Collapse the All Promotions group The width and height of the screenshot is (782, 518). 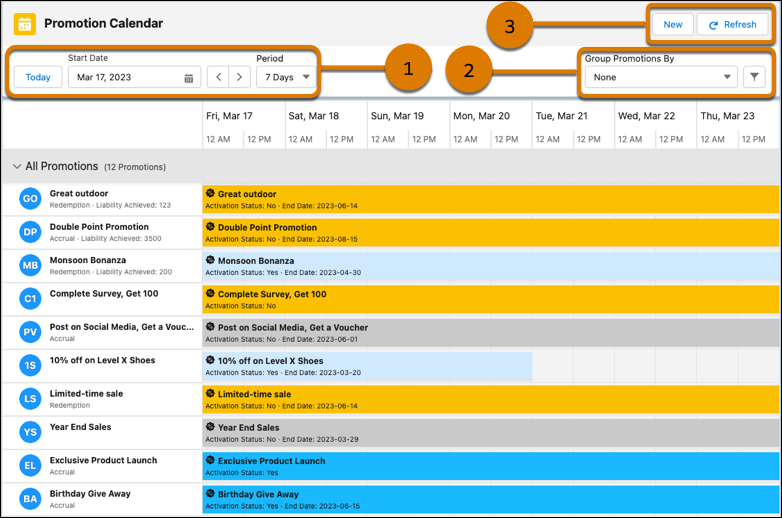[x=17, y=167]
